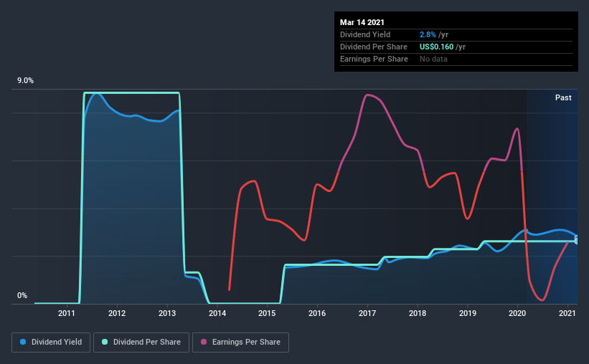Toggle the Earnings Per Share legend button
The width and height of the screenshot is (589, 364).
pos(240,343)
